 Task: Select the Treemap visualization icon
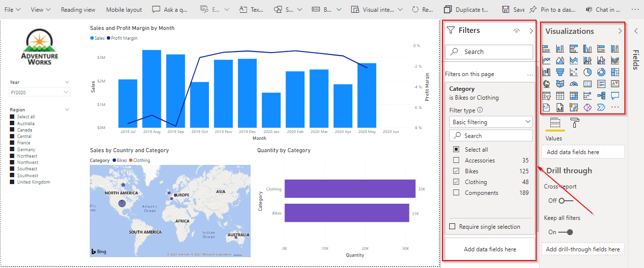615,72
